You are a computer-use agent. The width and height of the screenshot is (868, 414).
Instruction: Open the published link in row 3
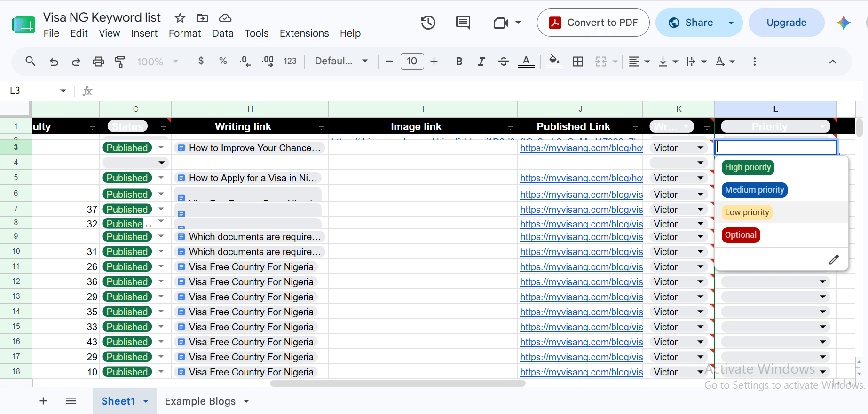(581, 148)
